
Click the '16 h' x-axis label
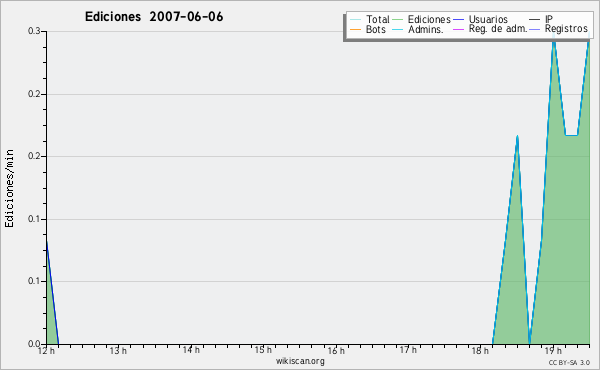(336, 350)
